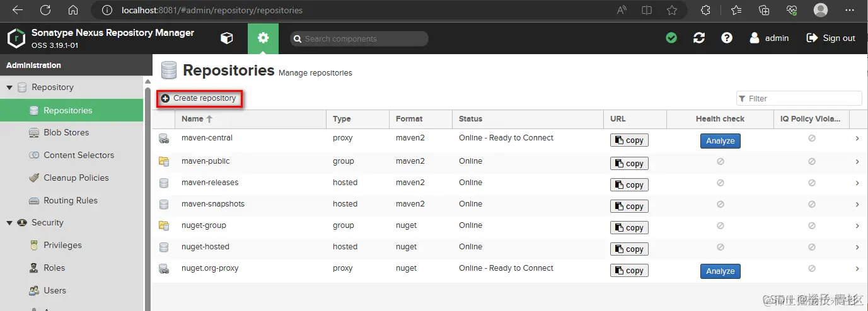The width and height of the screenshot is (868, 311).
Task: Collapse the Repository tree section
Action: click(9, 88)
